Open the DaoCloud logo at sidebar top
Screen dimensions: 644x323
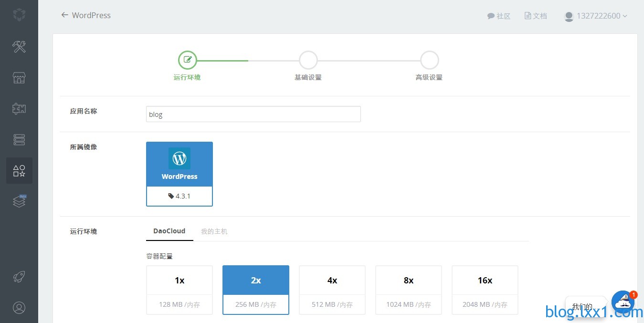pos(19,15)
